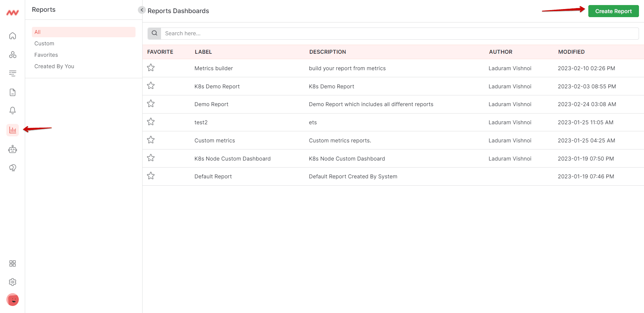Favorite the Metrics builder report
The width and height of the screenshot is (644, 313).
[x=151, y=68]
